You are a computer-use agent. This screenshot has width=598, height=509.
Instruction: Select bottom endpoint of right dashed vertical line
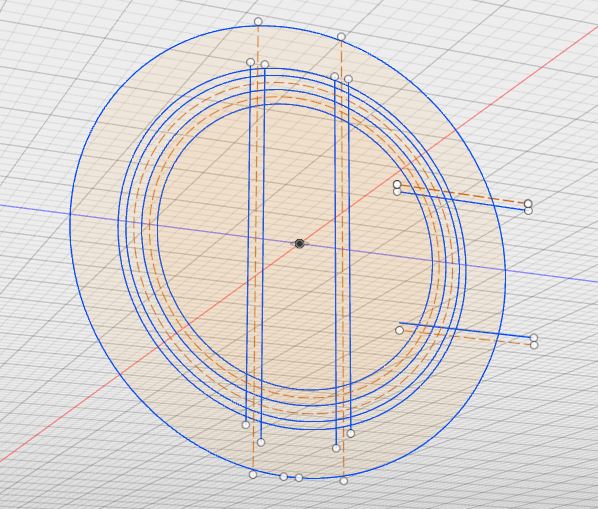pyautogui.click(x=344, y=481)
